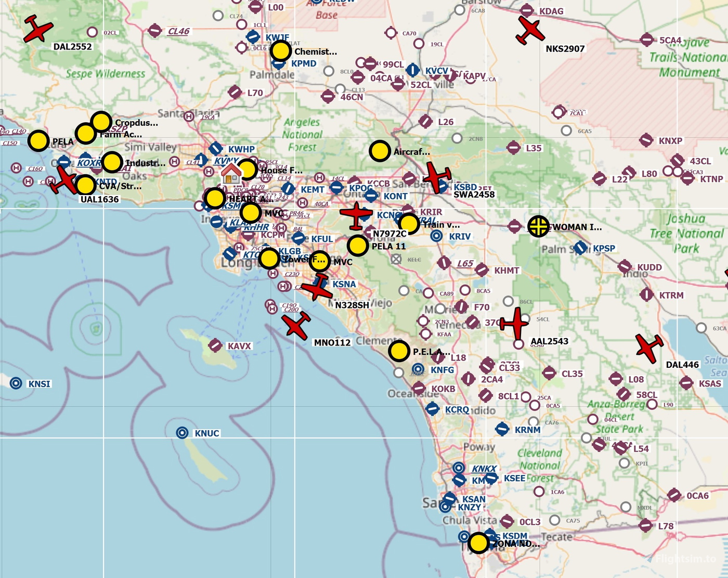The height and width of the screenshot is (578, 728).
Task: Click the UAL1636 aircraft near Thousand Oaks
Action: coord(65,179)
